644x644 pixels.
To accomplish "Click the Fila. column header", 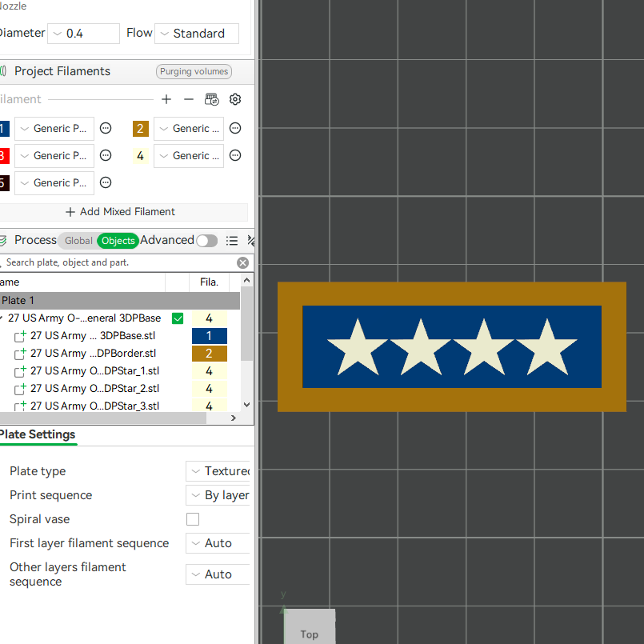I will coord(209,282).
